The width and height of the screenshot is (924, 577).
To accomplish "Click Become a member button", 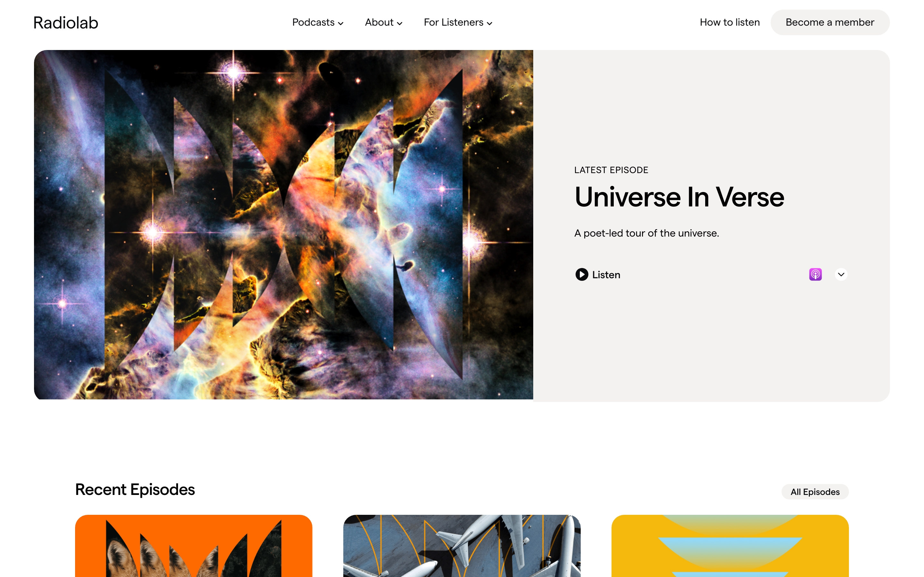I will point(830,22).
